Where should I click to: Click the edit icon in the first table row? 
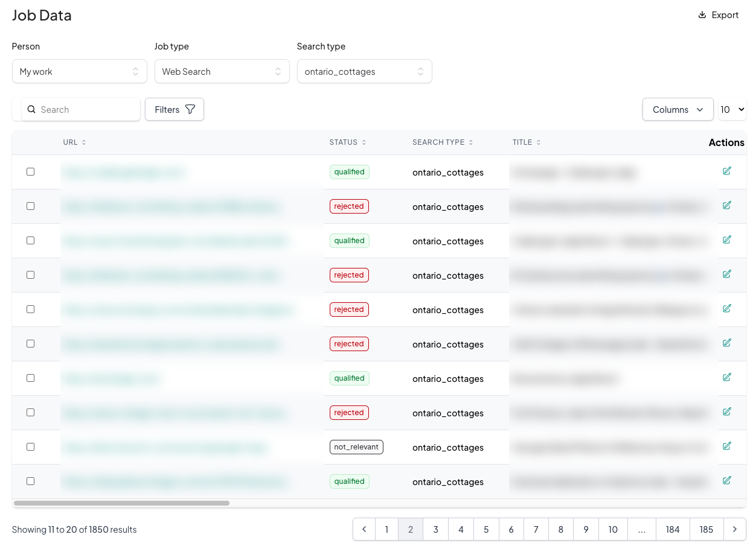click(726, 171)
